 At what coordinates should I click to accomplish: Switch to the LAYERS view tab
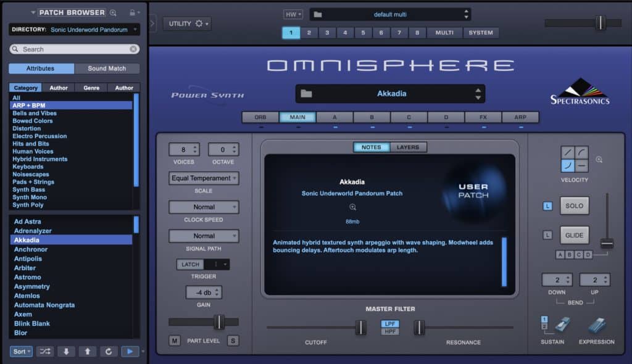pyautogui.click(x=408, y=147)
